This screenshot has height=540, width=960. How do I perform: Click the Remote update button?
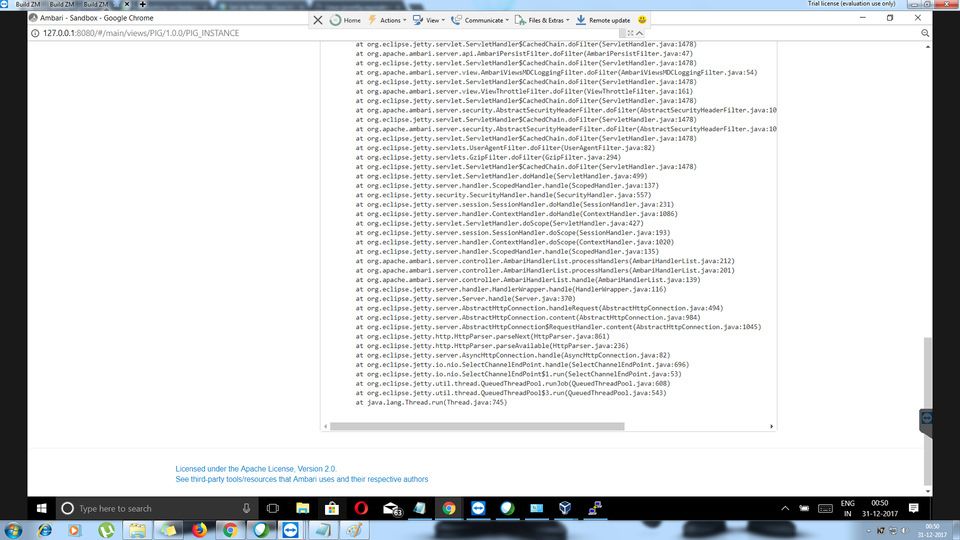click(x=603, y=20)
